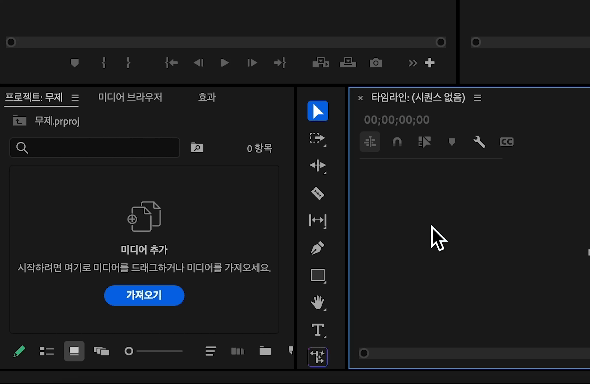Step back one frame
Screen dimensions: 590x384
[x=198, y=63]
